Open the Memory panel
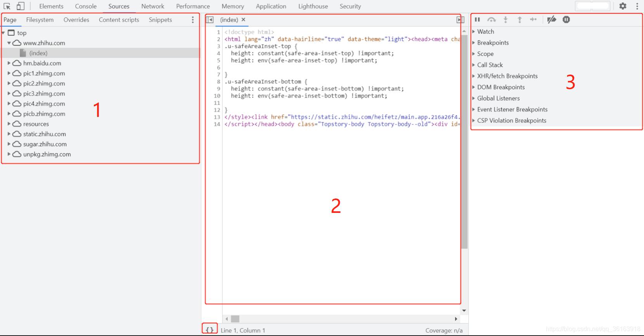 (x=233, y=6)
